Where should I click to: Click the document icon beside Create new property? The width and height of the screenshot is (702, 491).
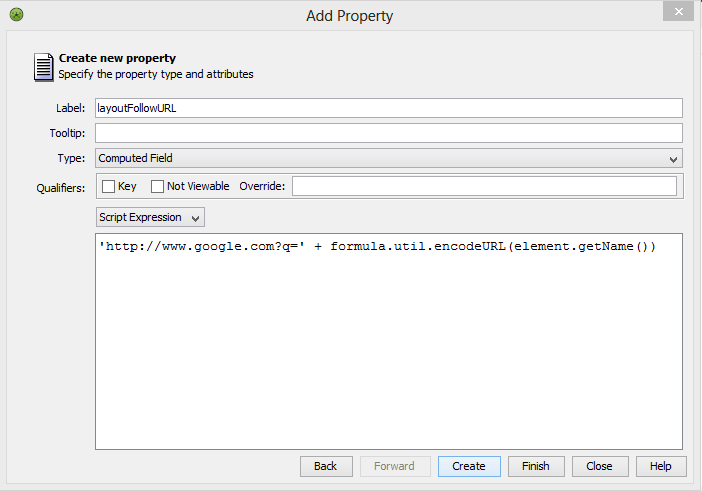(x=43, y=67)
